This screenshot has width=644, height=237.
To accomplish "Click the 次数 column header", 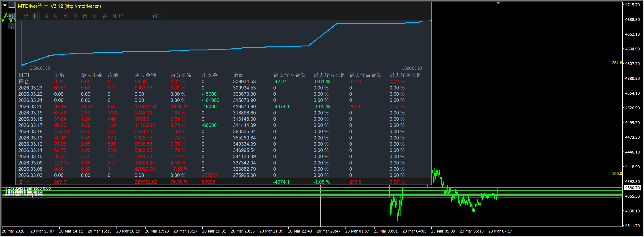I will (113, 75).
